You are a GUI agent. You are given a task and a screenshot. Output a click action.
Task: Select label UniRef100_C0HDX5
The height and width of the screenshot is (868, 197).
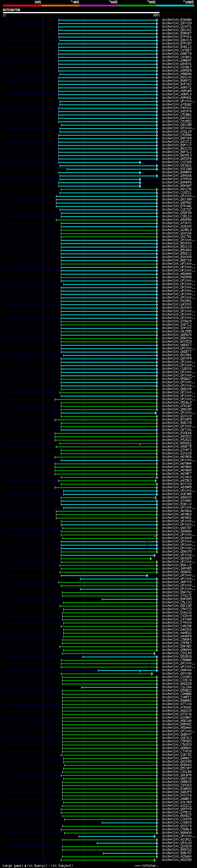click(177, 823)
